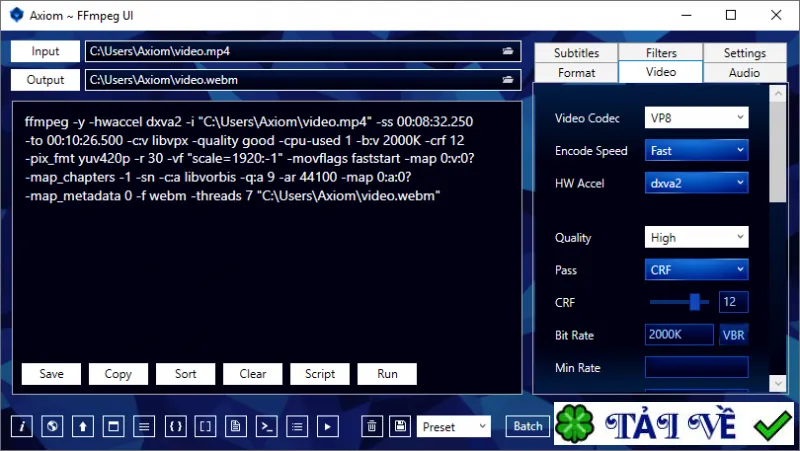Screen dimensions: 800x451
Task: Toggle the Batch button
Action: pyautogui.click(x=528, y=427)
